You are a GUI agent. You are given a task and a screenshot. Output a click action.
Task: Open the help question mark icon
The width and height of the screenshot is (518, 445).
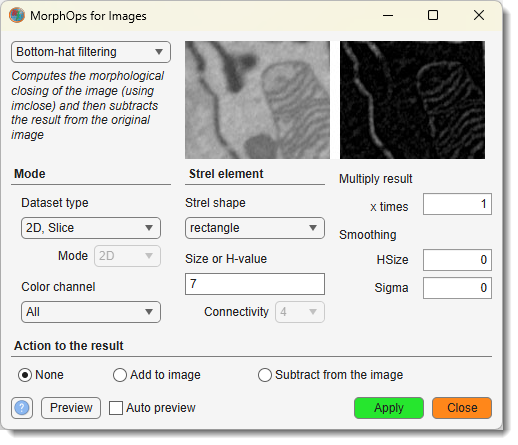tap(22, 408)
